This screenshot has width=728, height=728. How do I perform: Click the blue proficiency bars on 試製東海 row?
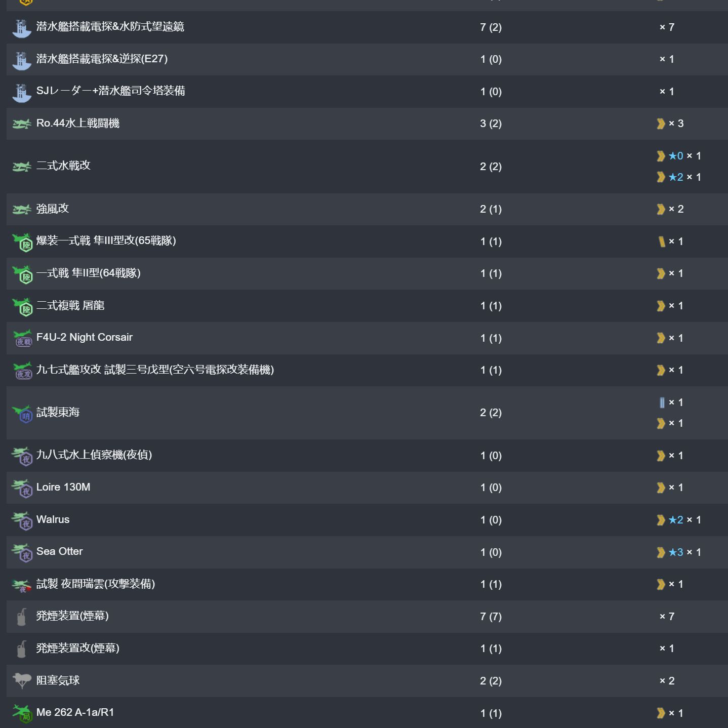click(662, 402)
